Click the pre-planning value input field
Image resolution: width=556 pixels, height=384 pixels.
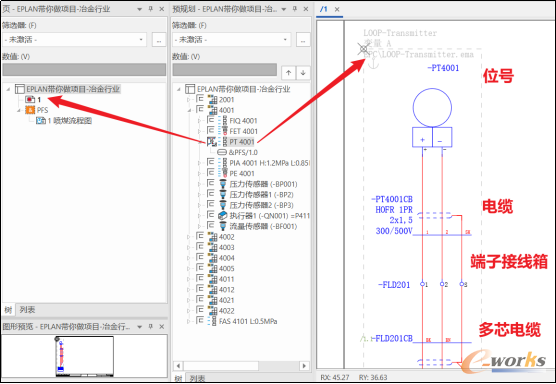(x=225, y=69)
